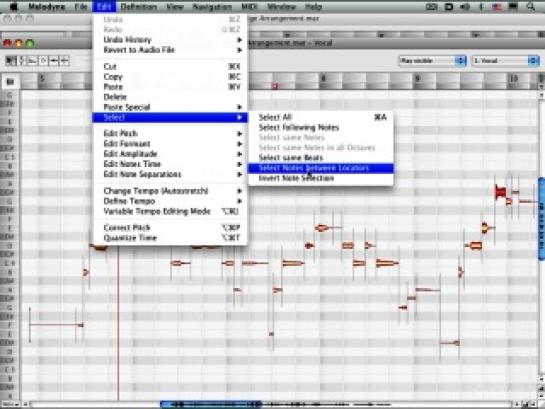The width and height of the screenshot is (545, 409).
Task: Choose Copy from the Edit menu
Action: coord(170,77)
